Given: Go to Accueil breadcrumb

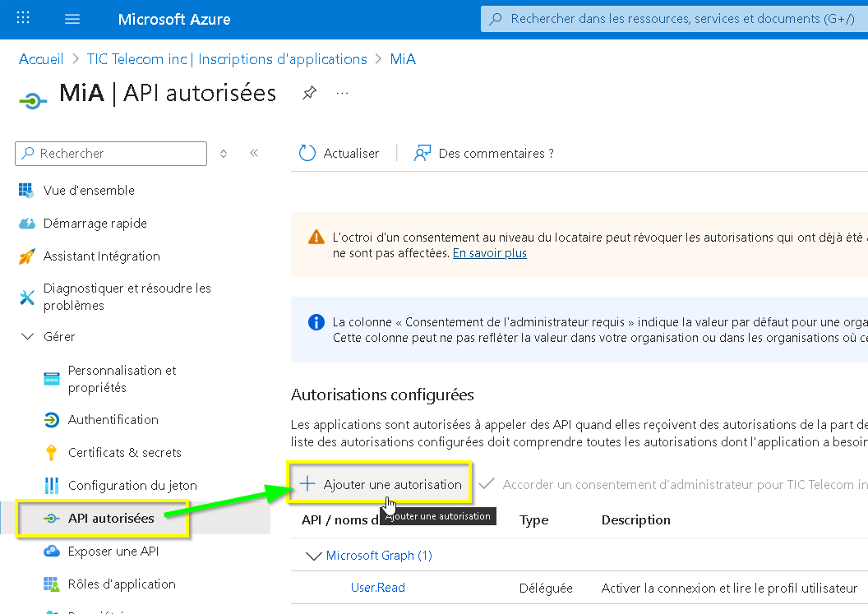Looking at the screenshot, I should pyautogui.click(x=41, y=59).
